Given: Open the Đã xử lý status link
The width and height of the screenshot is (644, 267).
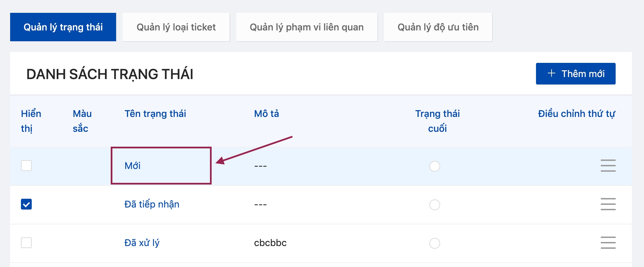Looking at the screenshot, I should click(142, 243).
